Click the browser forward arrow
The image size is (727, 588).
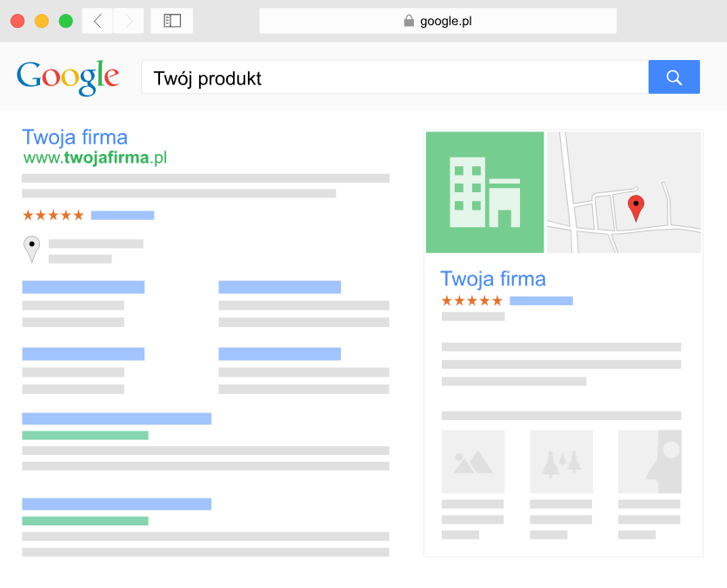129,21
